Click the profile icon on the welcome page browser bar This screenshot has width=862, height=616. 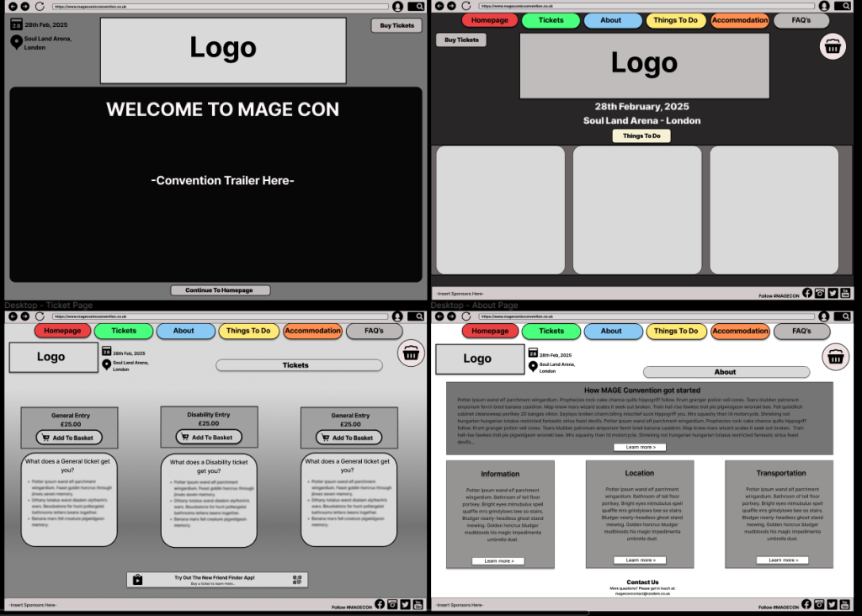(x=397, y=7)
